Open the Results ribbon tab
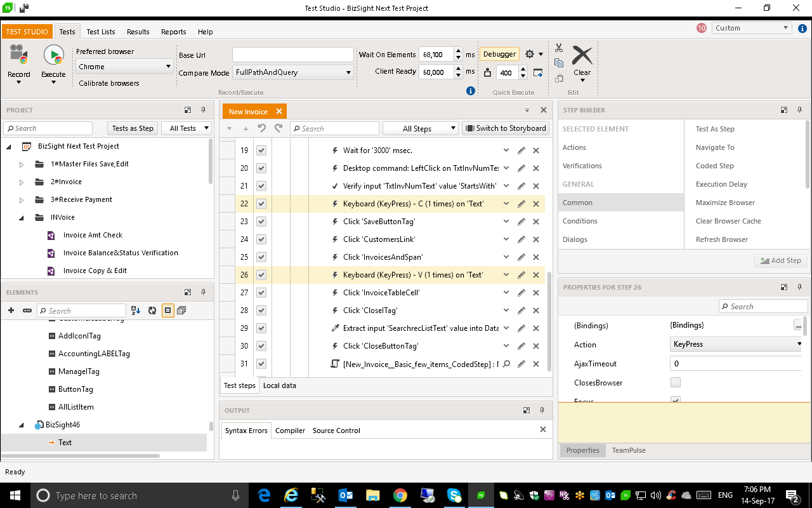The width and height of the screenshot is (812, 508). click(x=138, y=32)
